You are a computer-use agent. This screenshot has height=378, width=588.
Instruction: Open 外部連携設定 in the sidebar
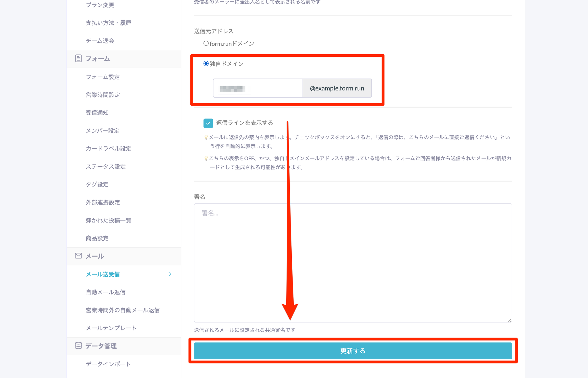tap(103, 202)
